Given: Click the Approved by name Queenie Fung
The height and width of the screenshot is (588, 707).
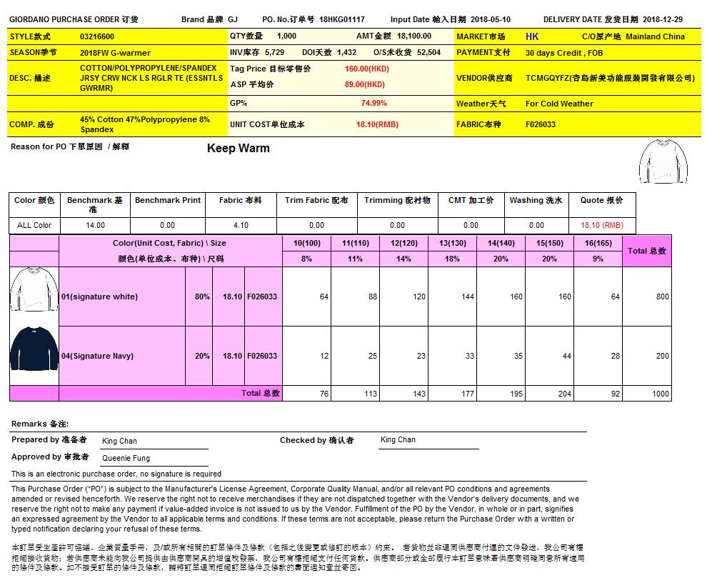Looking at the screenshot, I should coord(126,458).
